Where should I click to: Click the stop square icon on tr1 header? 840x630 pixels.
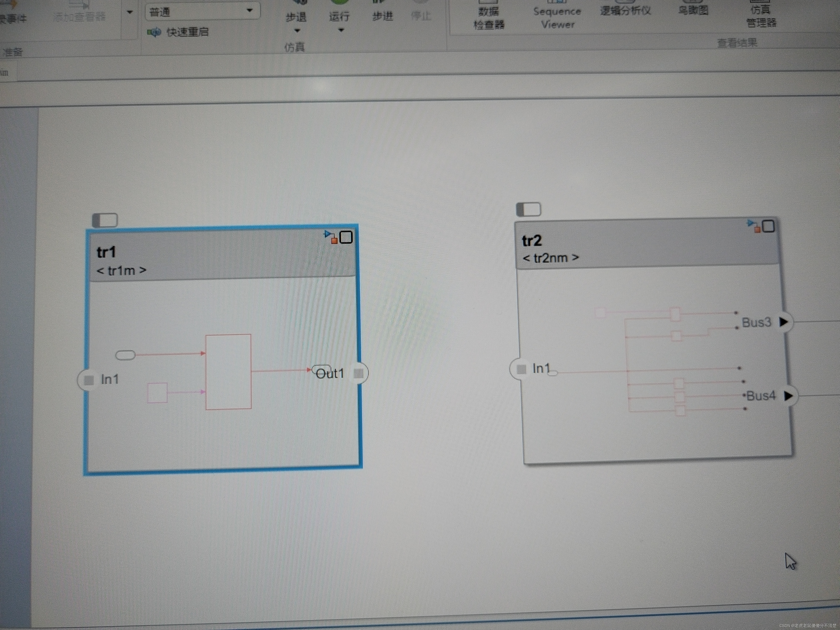[x=346, y=237]
